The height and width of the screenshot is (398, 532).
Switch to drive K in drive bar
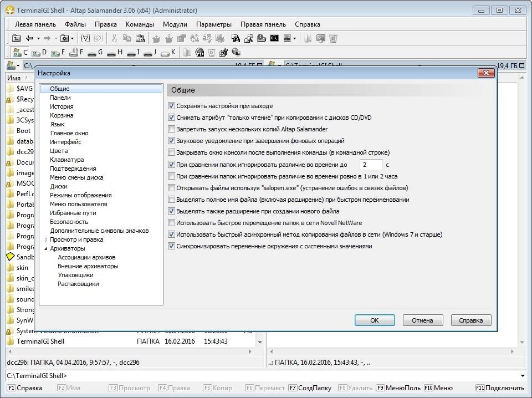[168, 52]
